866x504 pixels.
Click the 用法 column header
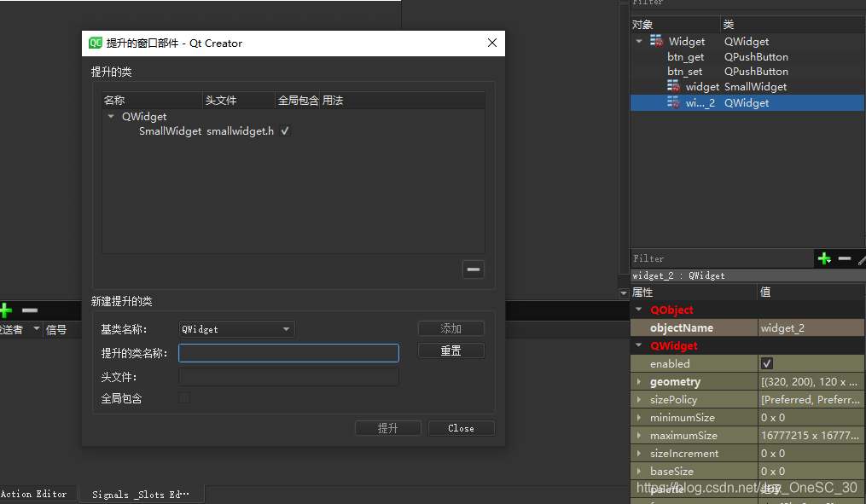402,100
